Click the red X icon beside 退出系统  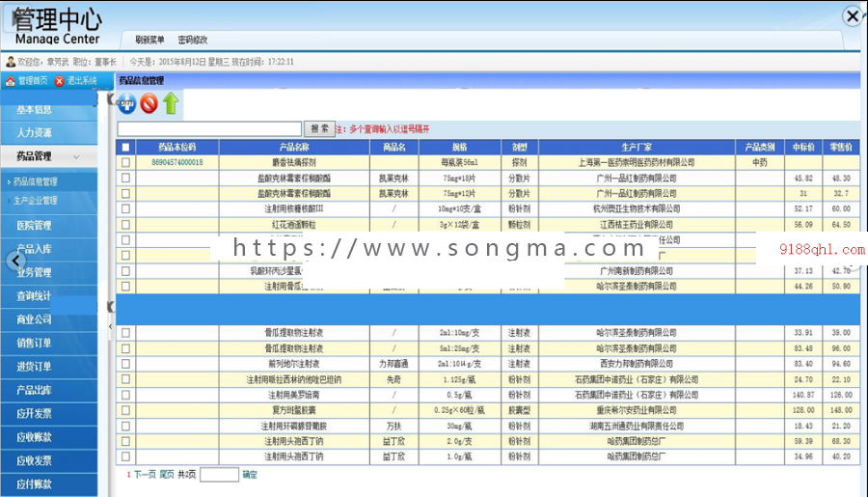click(59, 81)
